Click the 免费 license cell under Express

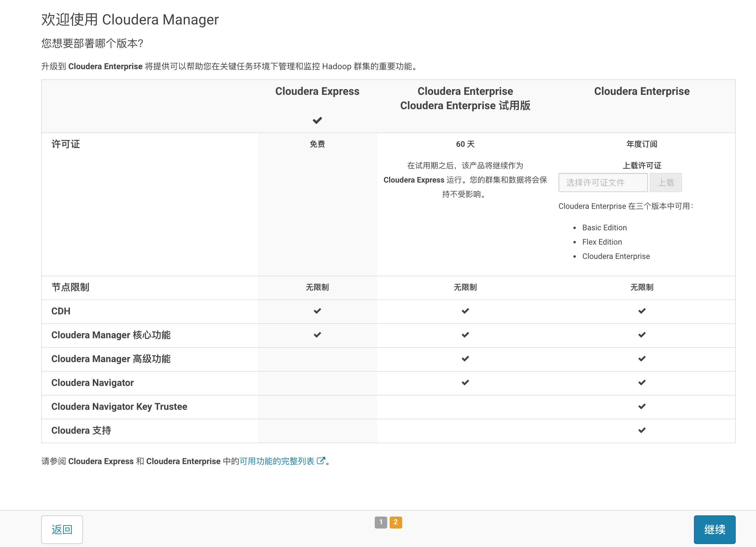(317, 144)
